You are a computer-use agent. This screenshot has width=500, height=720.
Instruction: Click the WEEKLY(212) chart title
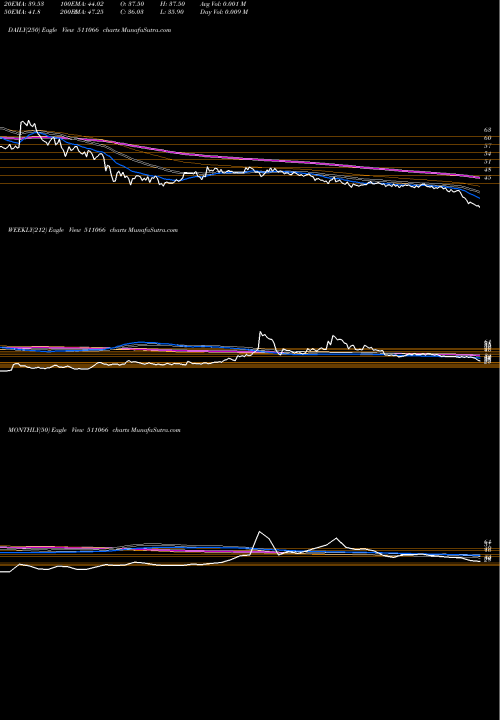click(x=93, y=230)
